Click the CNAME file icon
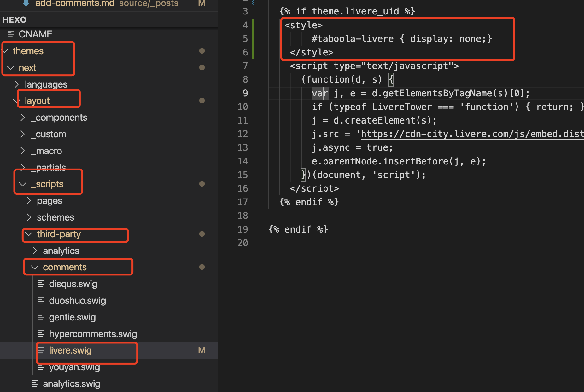Viewport: 584px width, 392px height. coord(11,34)
